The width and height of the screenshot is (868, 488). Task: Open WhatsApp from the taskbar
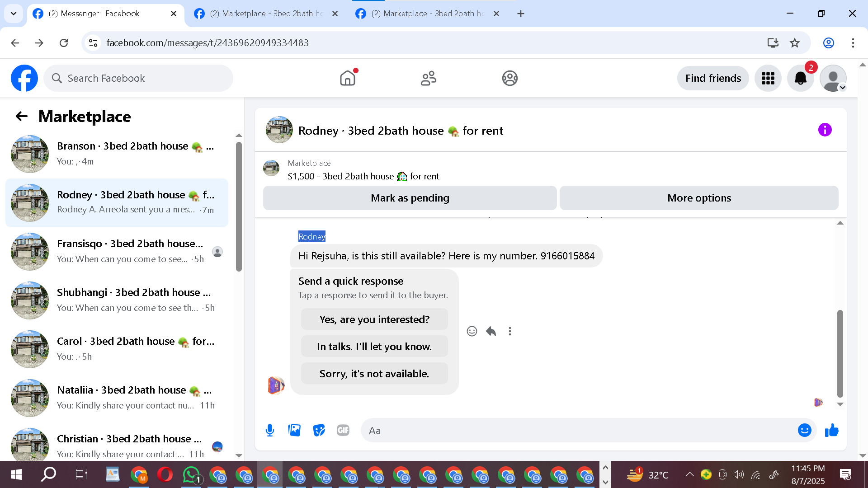pos(191,475)
